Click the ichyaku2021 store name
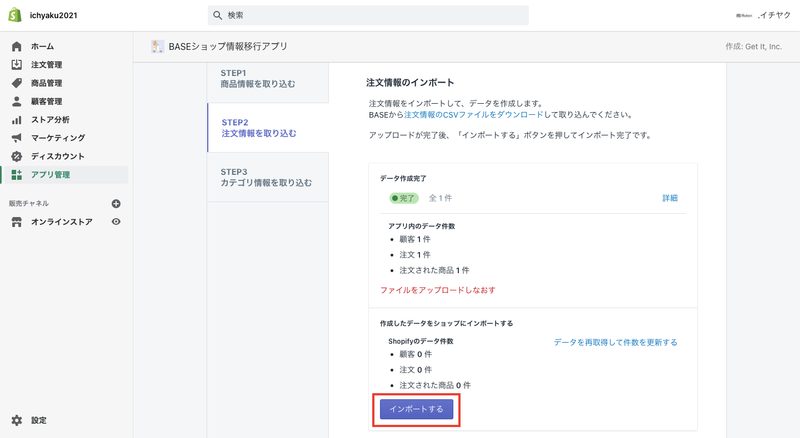The width and height of the screenshot is (800, 438). tap(54, 15)
